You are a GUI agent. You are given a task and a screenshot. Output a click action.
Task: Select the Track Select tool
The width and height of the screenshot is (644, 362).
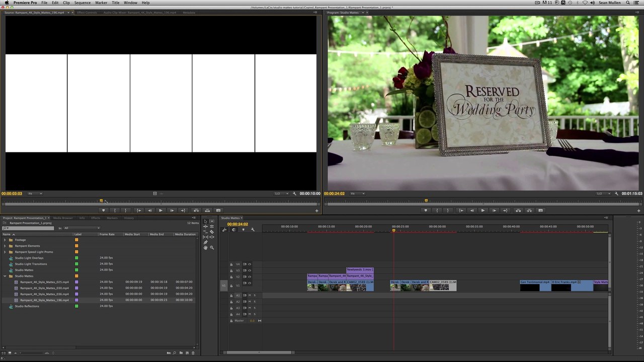212,221
